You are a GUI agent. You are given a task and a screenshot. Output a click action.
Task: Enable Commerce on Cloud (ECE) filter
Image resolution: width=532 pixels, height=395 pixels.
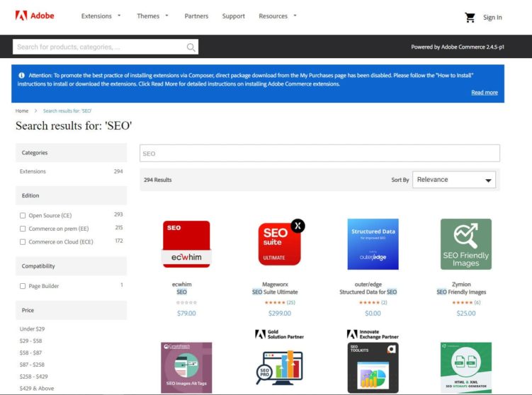click(23, 242)
